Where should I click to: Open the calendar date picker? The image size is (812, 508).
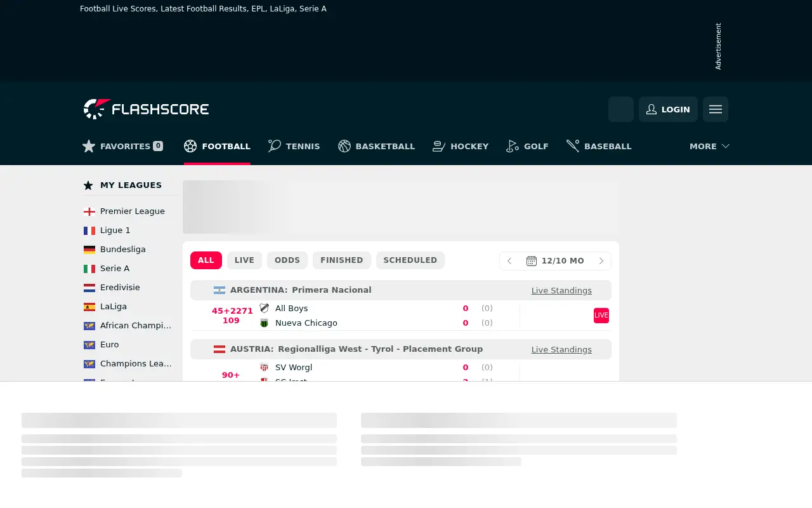555,261
